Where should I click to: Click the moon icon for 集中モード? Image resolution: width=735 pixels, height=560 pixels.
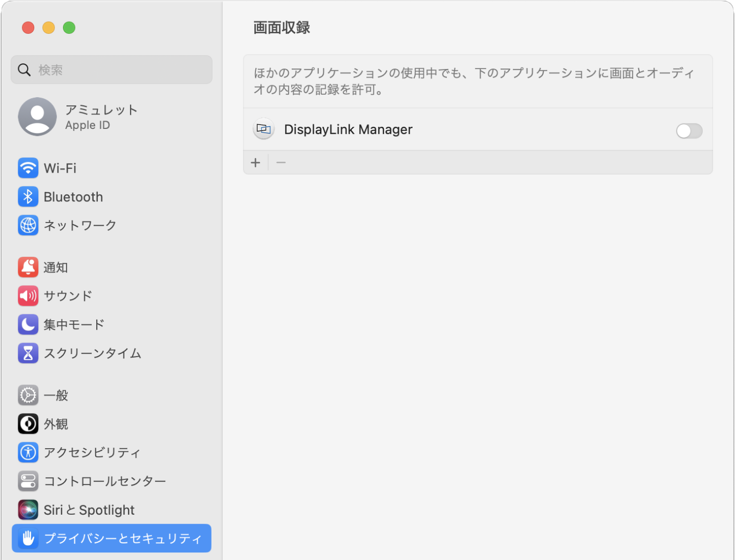click(28, 324)
